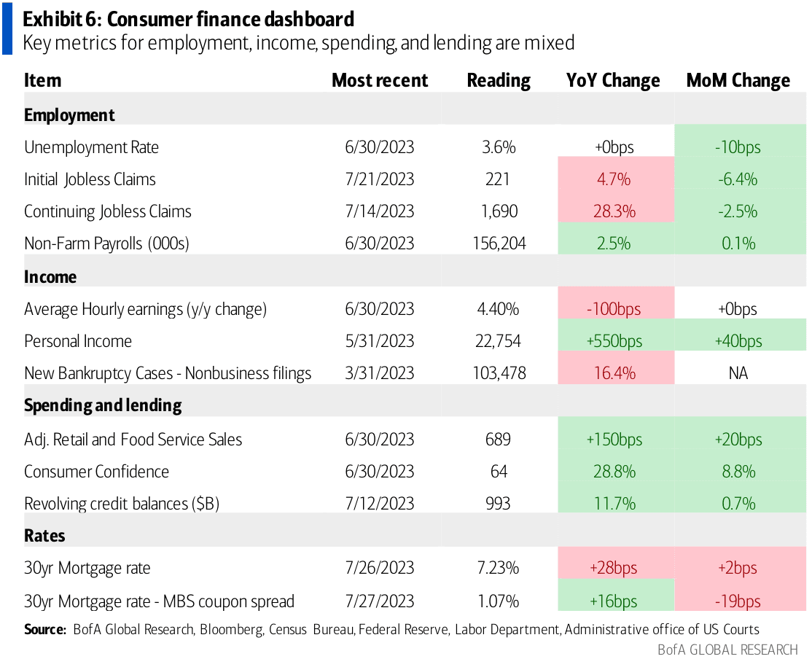Click the 'Spending and lending' section heading

coord(103,405)
